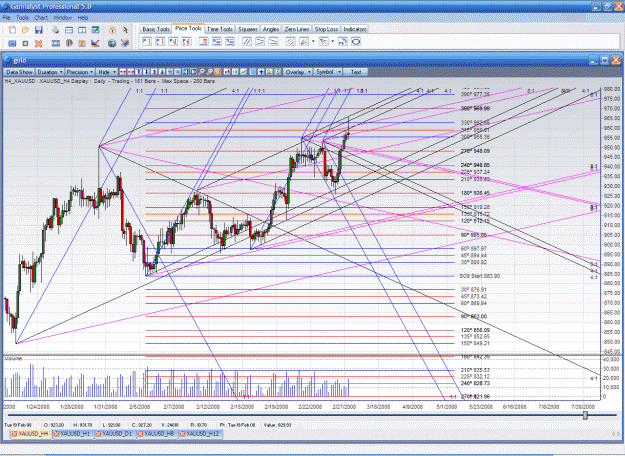Click the zoom in magnifier icon
Screen dimensions: 625x456
coord(201,72)
